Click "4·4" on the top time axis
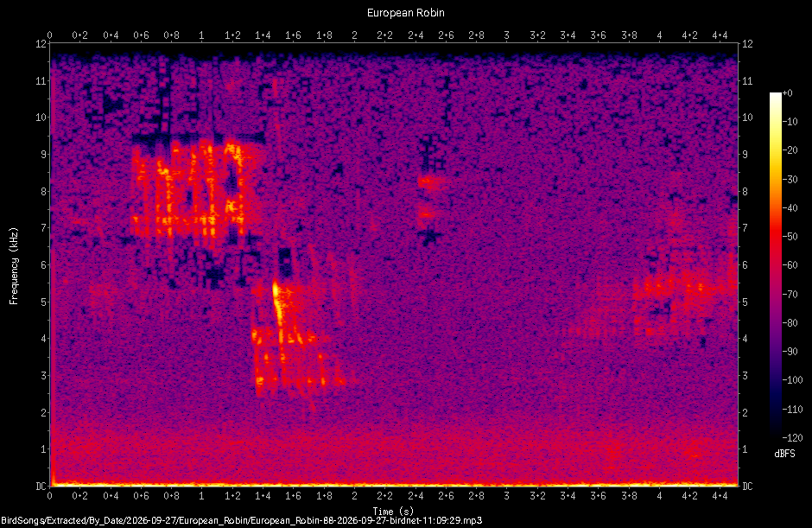The width and height of the screenshot is (812, 528). coord(720,35)
